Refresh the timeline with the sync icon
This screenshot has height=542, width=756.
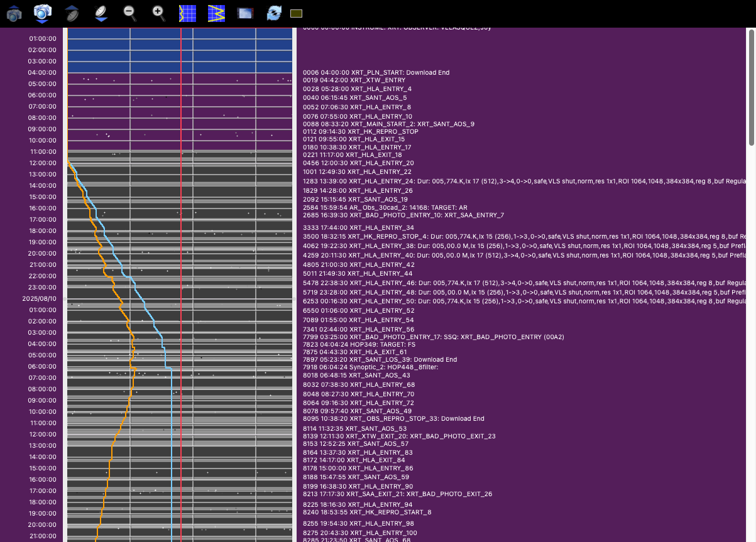click(274, 13)
